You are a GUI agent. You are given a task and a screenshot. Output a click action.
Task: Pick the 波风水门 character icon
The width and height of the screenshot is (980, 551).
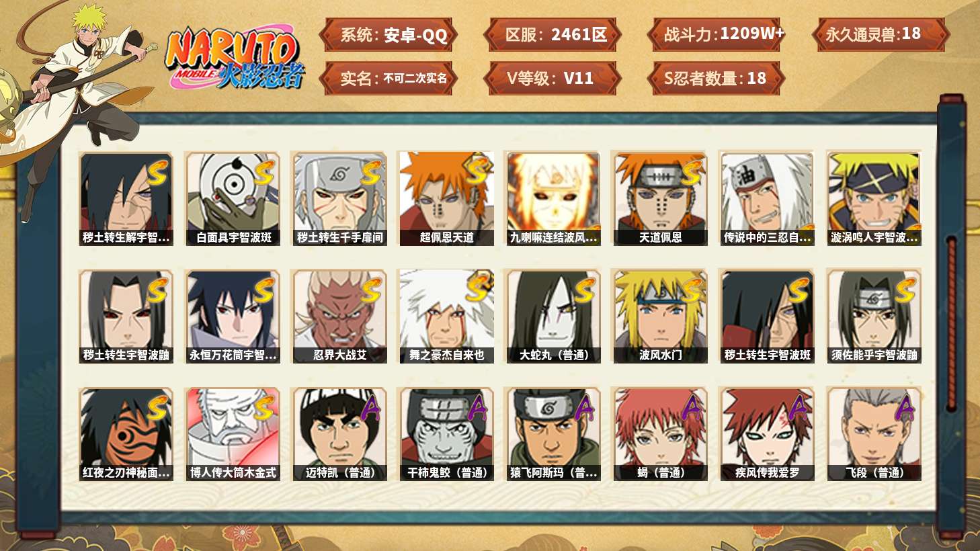[x=660, y=316]
